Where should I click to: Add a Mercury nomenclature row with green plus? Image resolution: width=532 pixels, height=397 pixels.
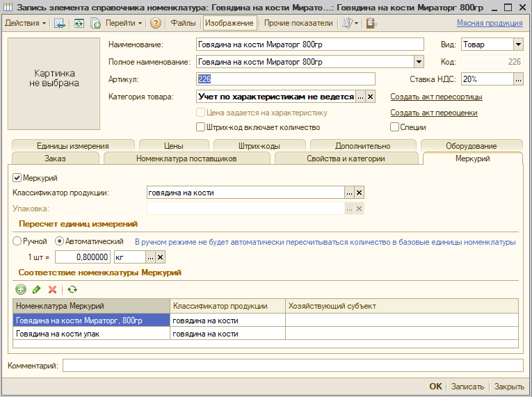(x=21, y=289)
